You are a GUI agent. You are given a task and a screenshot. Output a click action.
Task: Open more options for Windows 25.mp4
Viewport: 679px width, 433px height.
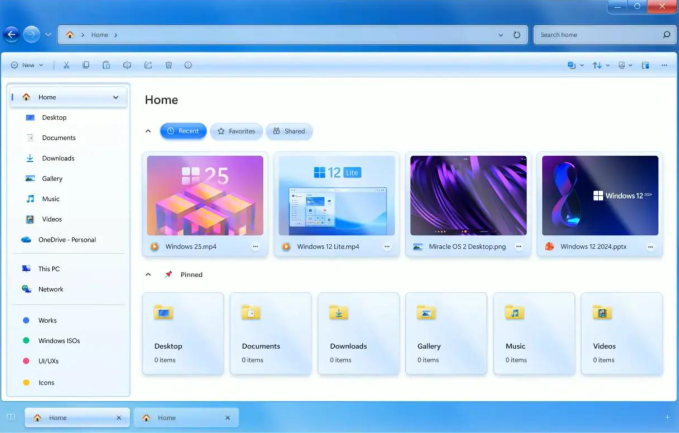tap(255, 246)
